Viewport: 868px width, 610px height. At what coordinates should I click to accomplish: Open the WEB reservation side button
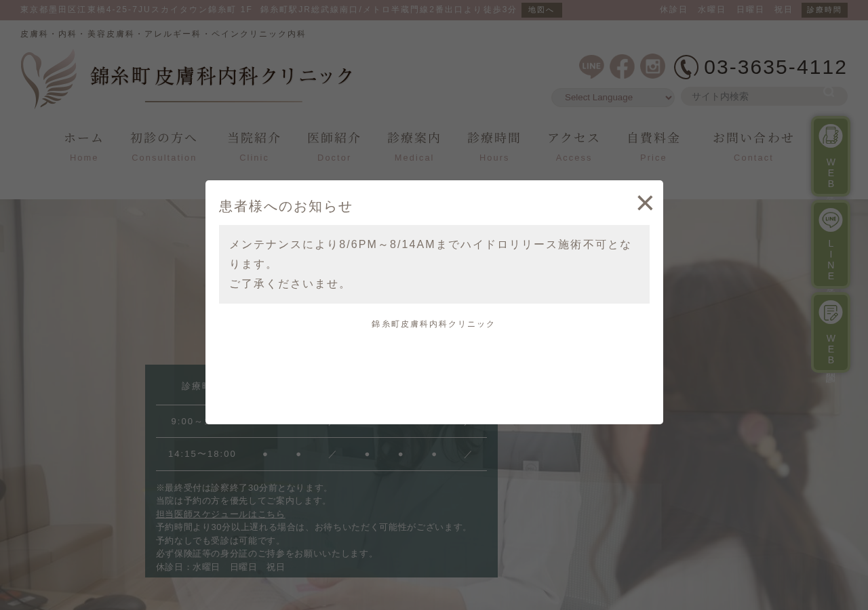click(x=831, y=157)
